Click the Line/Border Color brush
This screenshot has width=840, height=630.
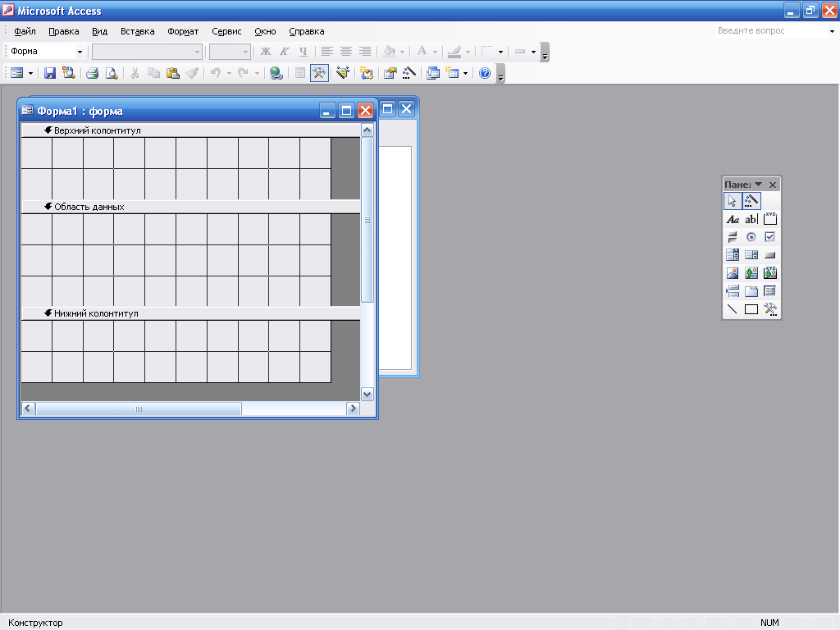click(x=454, y=52)
